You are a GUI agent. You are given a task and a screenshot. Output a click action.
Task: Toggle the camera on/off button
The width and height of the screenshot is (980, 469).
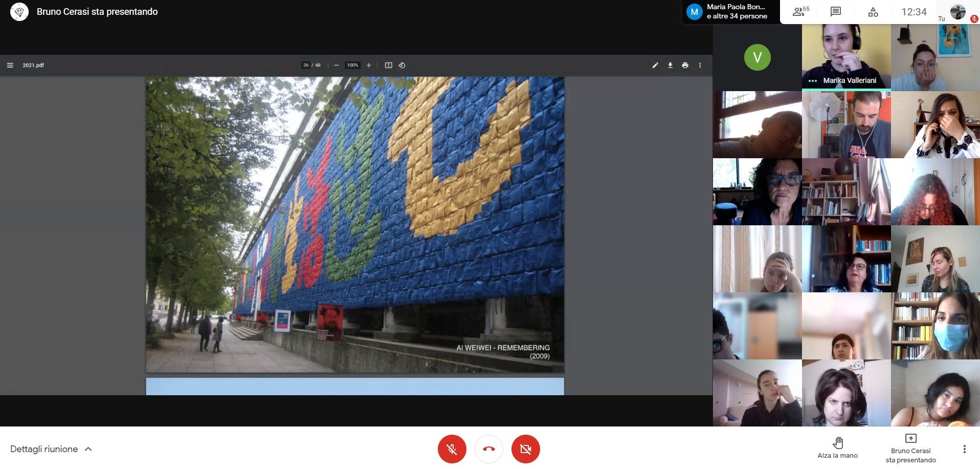(525, 449)
